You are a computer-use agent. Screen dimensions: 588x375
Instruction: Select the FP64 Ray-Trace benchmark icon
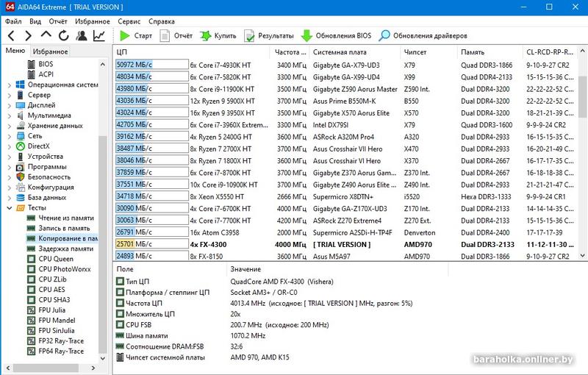(x=32, y=351)
